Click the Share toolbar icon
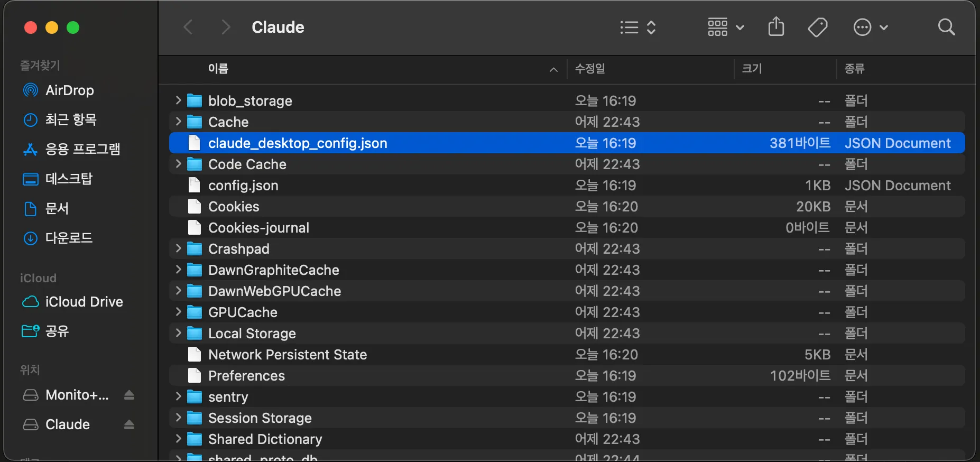980x462 pixels. (776, 26)
